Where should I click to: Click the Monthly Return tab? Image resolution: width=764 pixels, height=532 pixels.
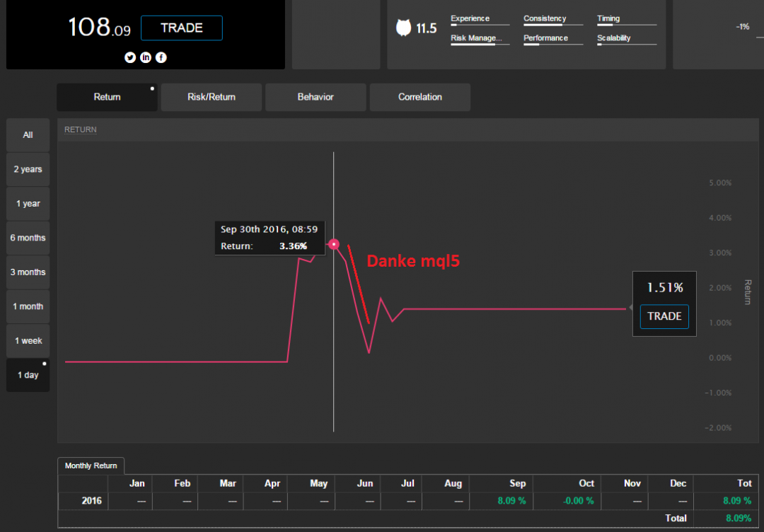91,466
